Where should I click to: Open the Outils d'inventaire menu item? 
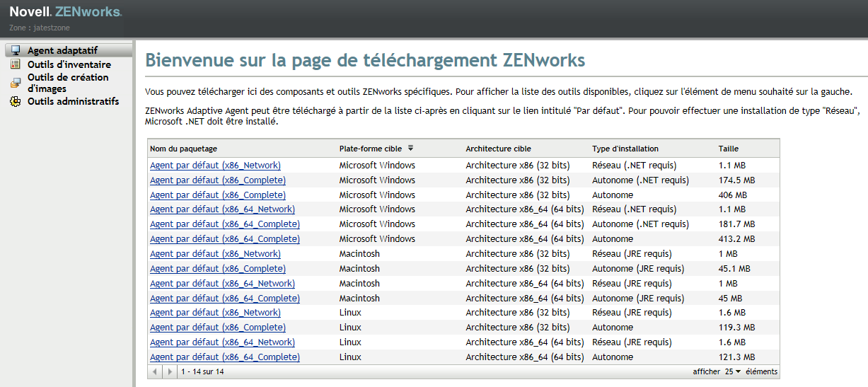69,64
